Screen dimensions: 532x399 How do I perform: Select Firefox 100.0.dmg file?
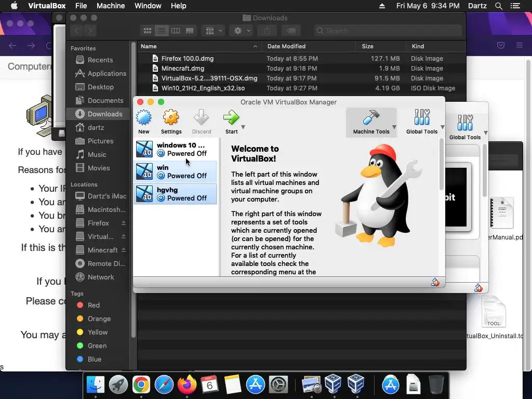tap(301, 58)
